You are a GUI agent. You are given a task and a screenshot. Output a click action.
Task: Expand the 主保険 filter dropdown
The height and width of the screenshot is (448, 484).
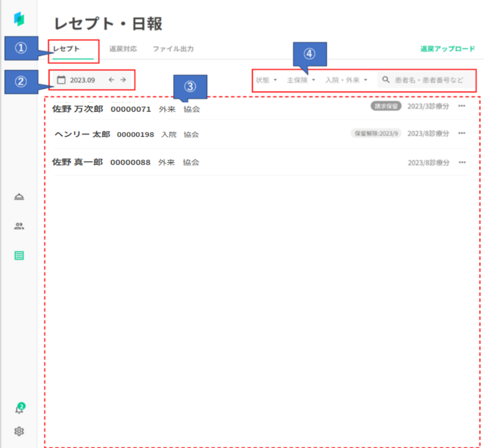tap(301, 80)
